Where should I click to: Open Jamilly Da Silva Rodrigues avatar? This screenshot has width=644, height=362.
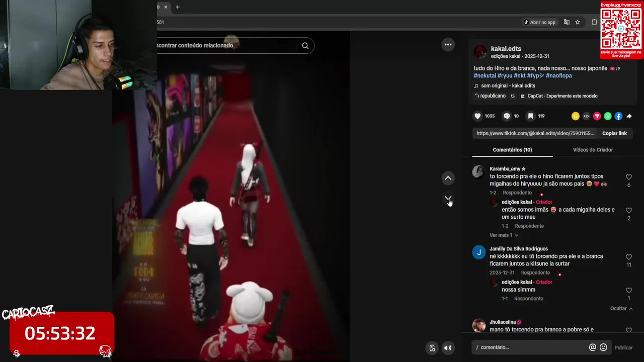479,252
